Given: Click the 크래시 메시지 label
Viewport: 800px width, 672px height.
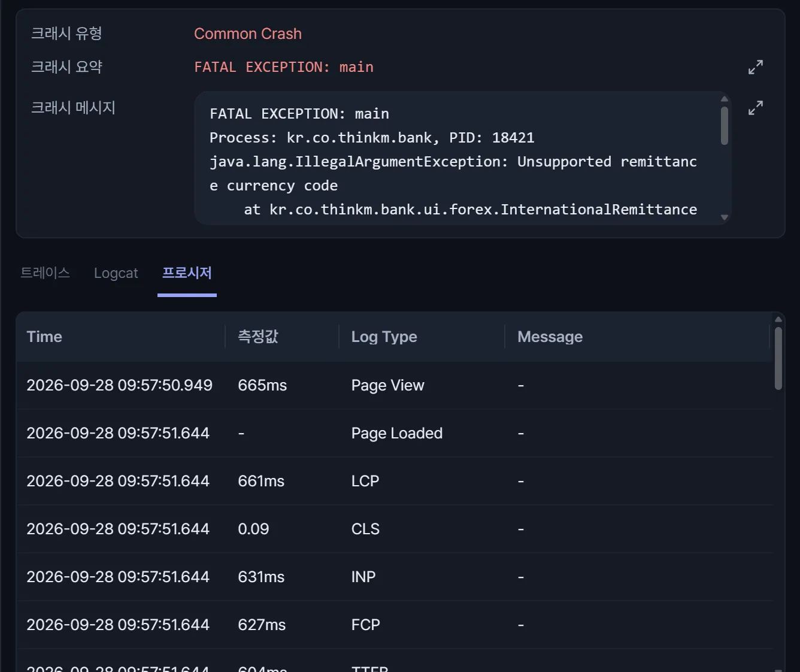Looking at the screenshot, I should (73, 108).
